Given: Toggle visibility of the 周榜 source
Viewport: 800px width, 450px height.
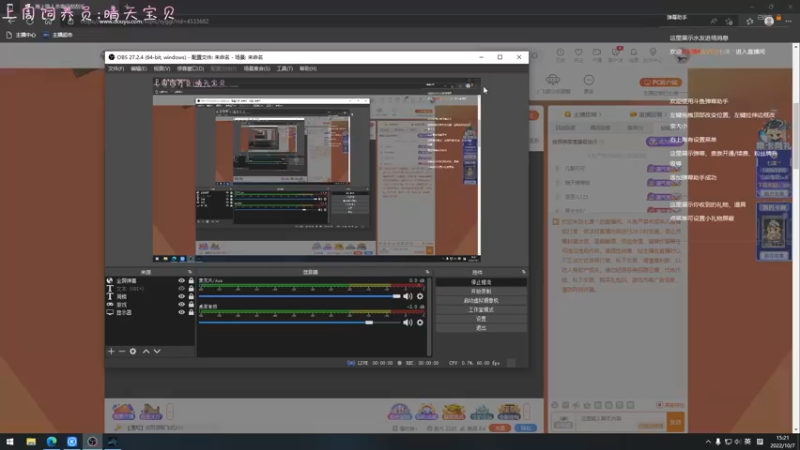Looking at the screenshot, I should 181,296.
